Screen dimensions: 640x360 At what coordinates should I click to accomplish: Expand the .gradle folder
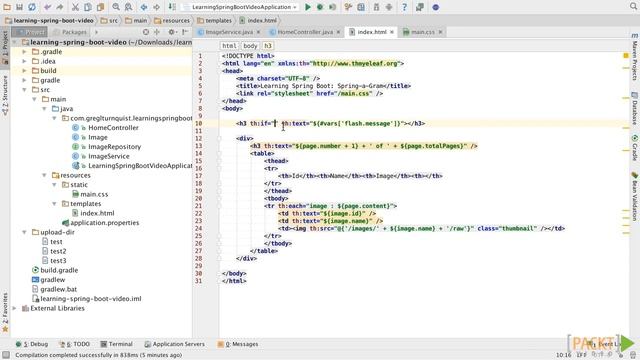[24, 52]
